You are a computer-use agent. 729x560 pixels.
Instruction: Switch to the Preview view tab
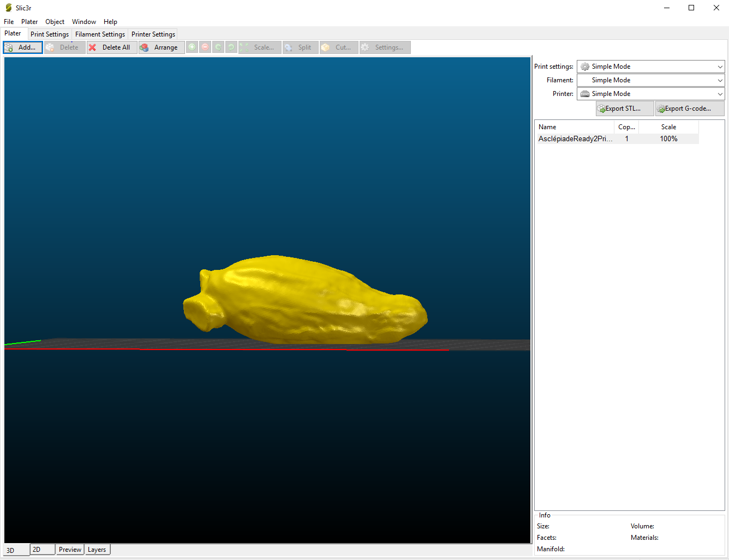pyautogui.click(x=70, y=549)
